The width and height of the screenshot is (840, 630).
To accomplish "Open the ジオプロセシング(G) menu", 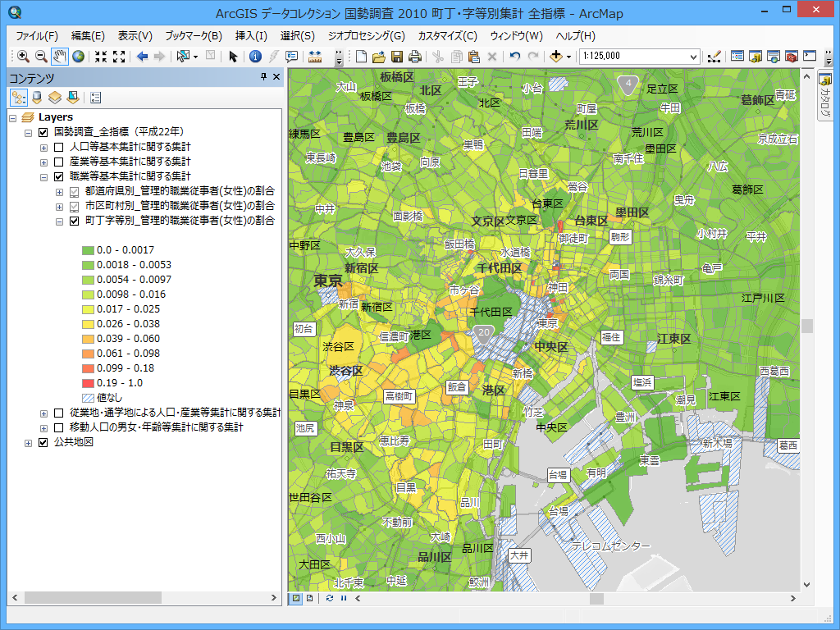I will [x=366, y=36].
